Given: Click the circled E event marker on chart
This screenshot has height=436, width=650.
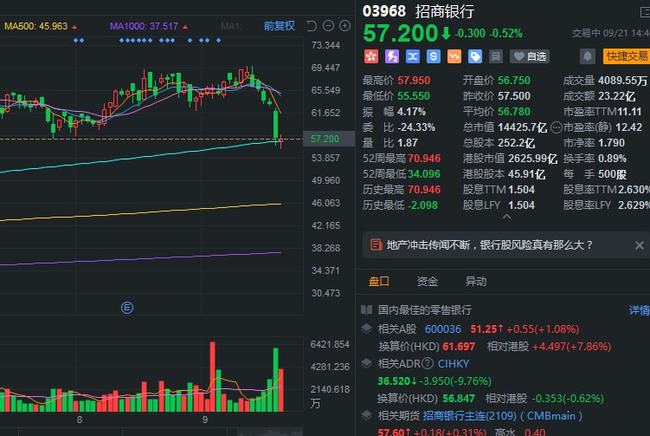Looking at the screenshot, I should (x=127, y=308).
